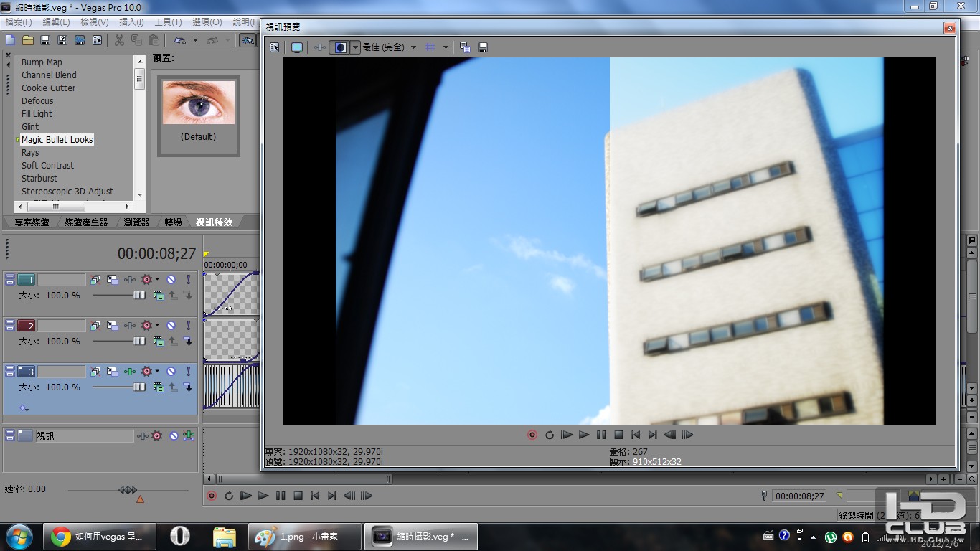
Task: Open track 3 keyframe expand control
Action: 24,408
